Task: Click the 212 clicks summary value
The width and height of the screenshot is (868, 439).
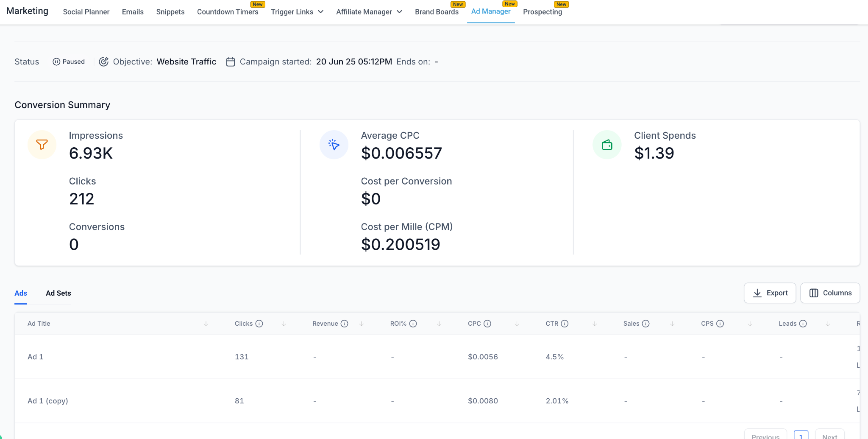Action: coord(82,199)
